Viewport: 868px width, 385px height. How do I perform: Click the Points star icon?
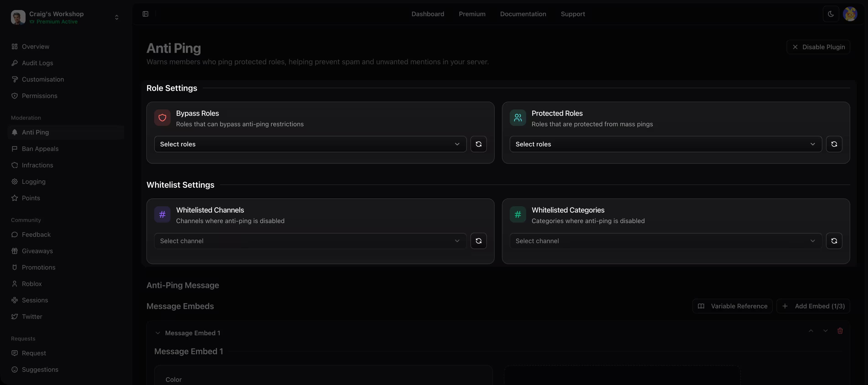[x=14, y=198]
